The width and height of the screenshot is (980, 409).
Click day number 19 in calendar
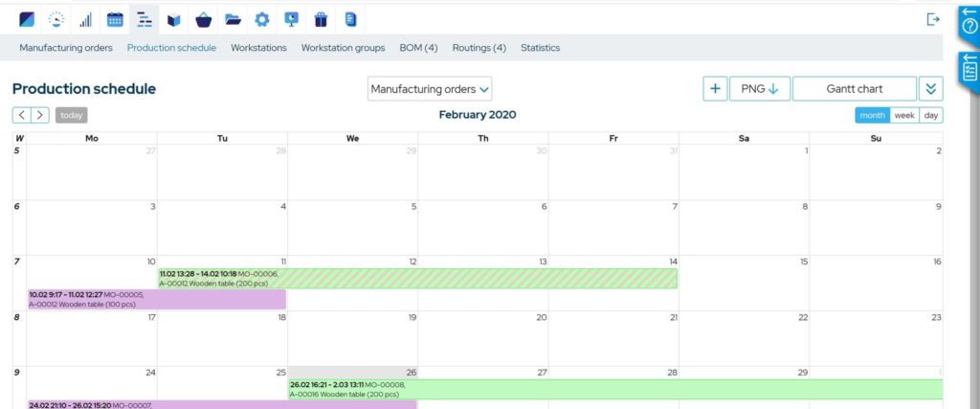[x=412, y=317]
